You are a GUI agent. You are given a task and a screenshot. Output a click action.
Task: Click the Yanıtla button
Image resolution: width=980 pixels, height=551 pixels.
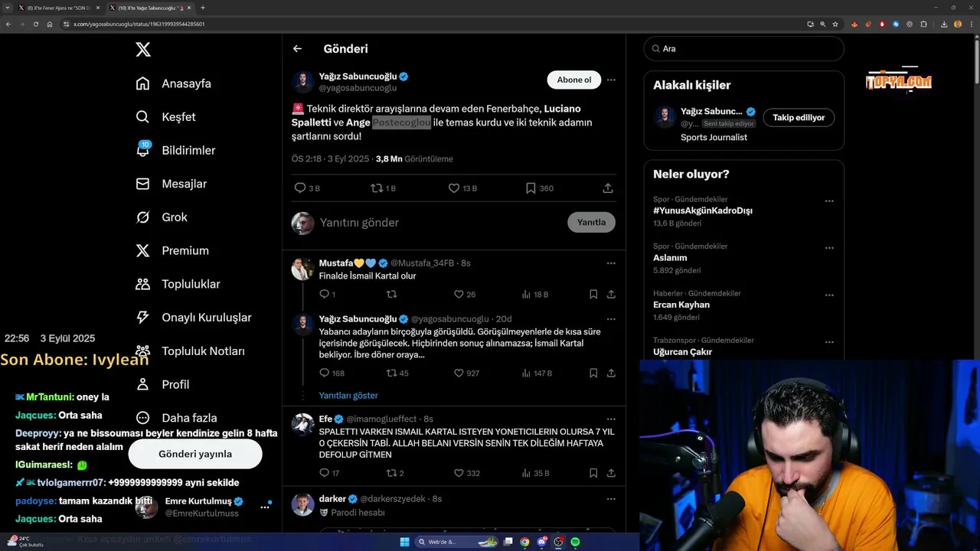pyautogui.click(x=591, y=222)
